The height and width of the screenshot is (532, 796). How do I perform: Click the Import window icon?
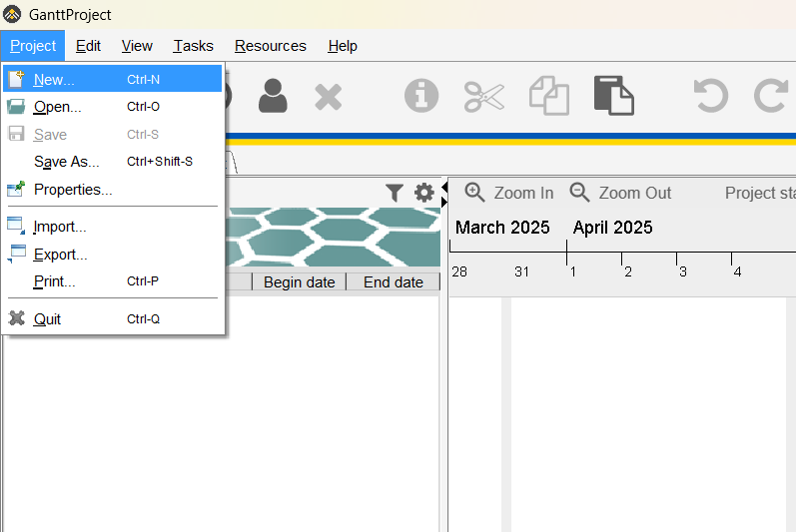point(16,227)
